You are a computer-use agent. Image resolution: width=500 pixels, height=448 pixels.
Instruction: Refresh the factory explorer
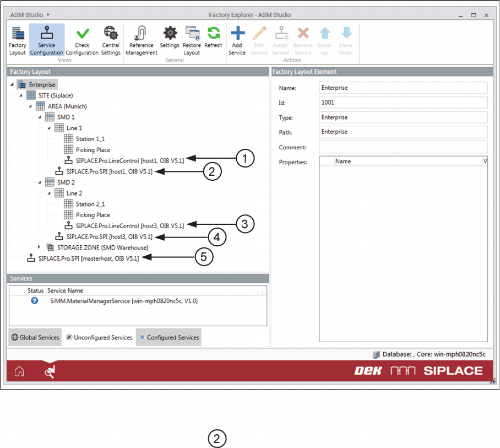[x=213, y=37]
